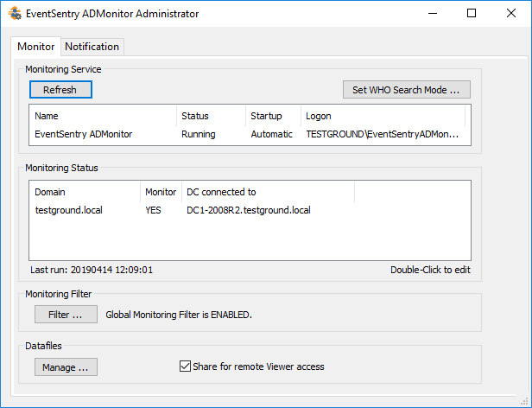Click the Automatic startup value
This screenshot has height=408, width=532.
[272, 134]
